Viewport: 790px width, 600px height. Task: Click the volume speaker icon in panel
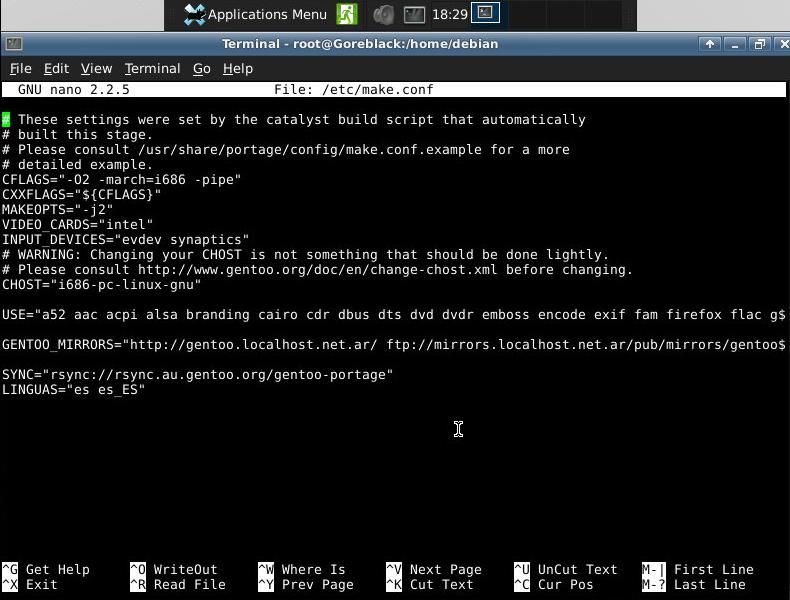coord(383,15)
